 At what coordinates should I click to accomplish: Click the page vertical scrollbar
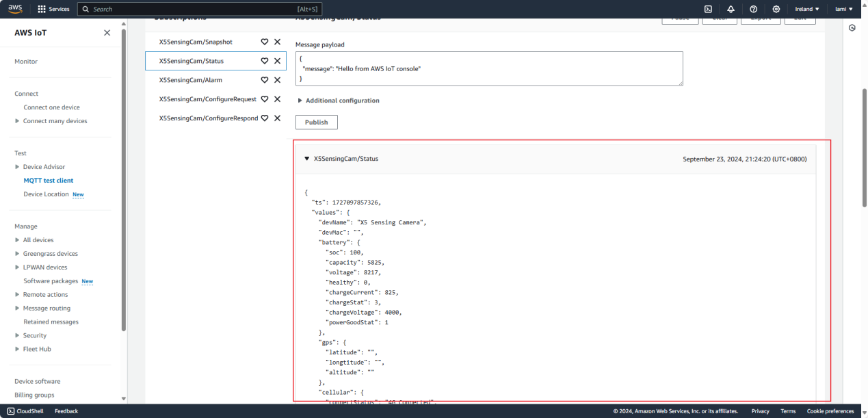pyautogui.click(x=864, y=147)
